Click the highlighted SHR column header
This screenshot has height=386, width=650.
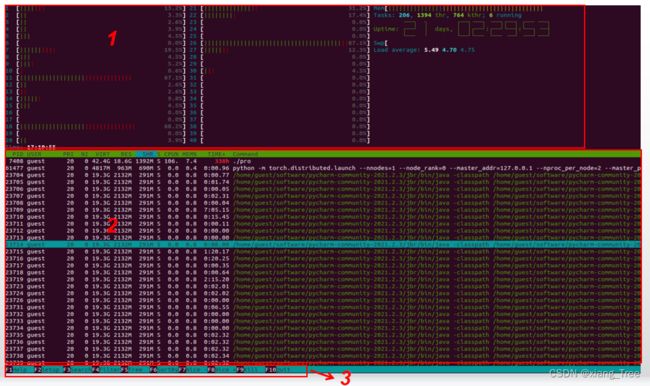pos(146,154)
